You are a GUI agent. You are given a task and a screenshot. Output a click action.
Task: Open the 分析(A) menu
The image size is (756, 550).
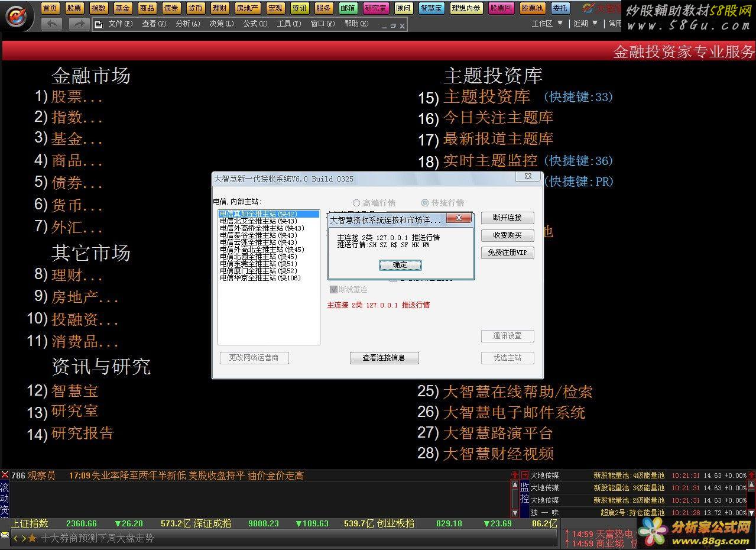[187, 24]
